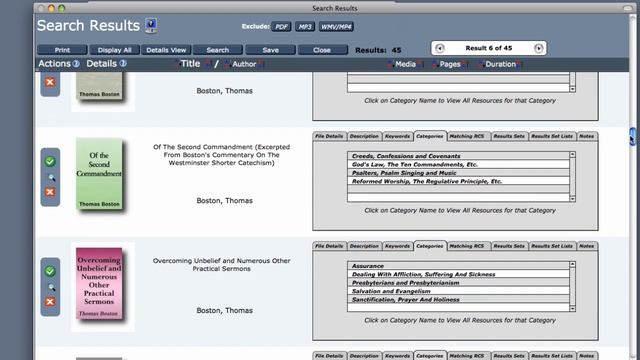The image size is (640, 360).
Task: Open Notes tab for Overcoming Unbelief
Action: (x=587, y=246)
